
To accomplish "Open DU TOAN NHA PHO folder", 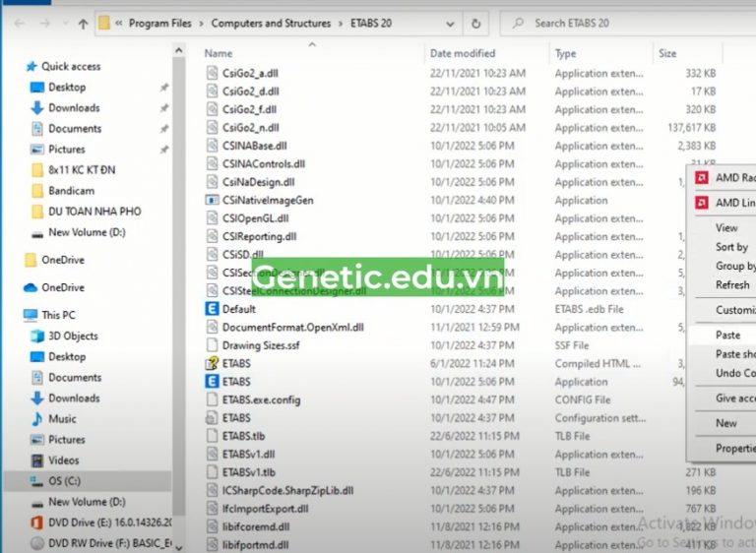I will tap(94, 212).
